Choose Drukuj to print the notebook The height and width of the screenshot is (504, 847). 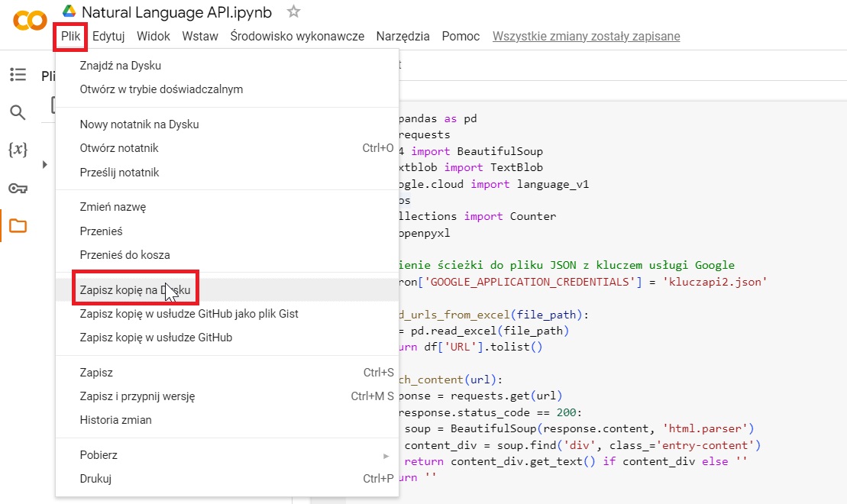[99, 480]
